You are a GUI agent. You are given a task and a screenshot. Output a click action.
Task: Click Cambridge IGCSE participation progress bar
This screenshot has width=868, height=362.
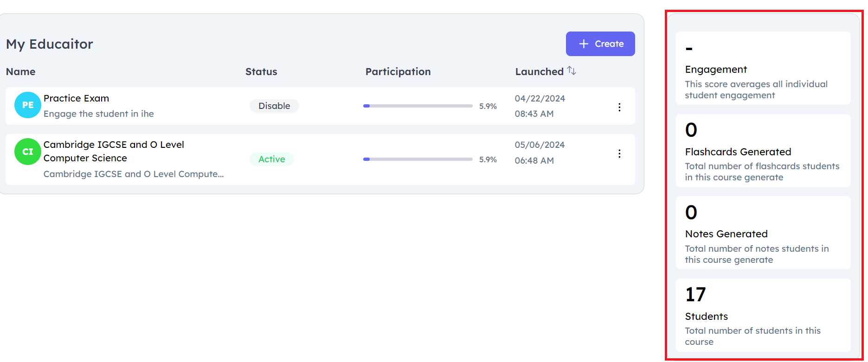(x=418, y=159)
